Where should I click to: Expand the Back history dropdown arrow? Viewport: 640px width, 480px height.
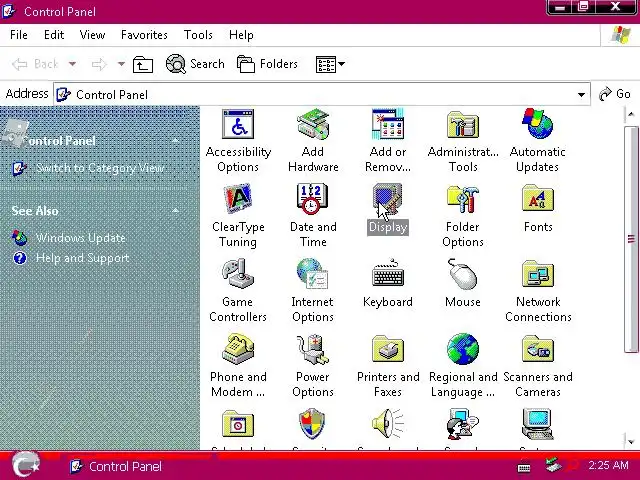[x=72, y=64]
